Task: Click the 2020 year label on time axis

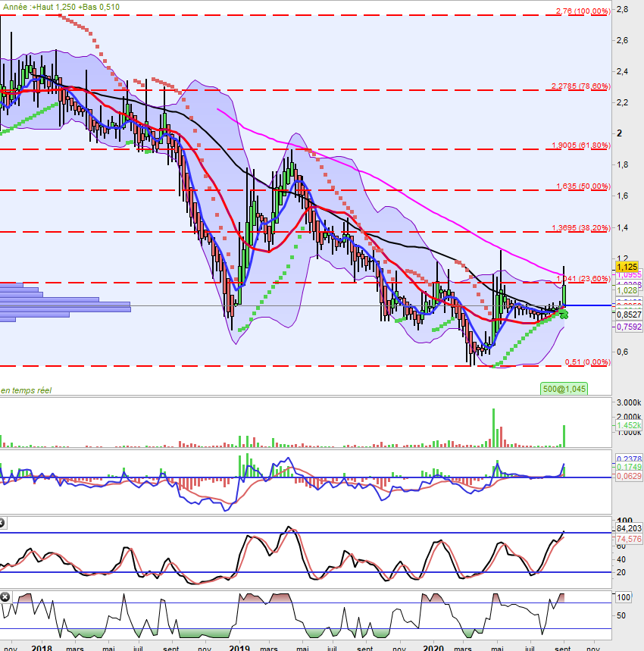Action: pyautogui.click(x=433, y=647)
